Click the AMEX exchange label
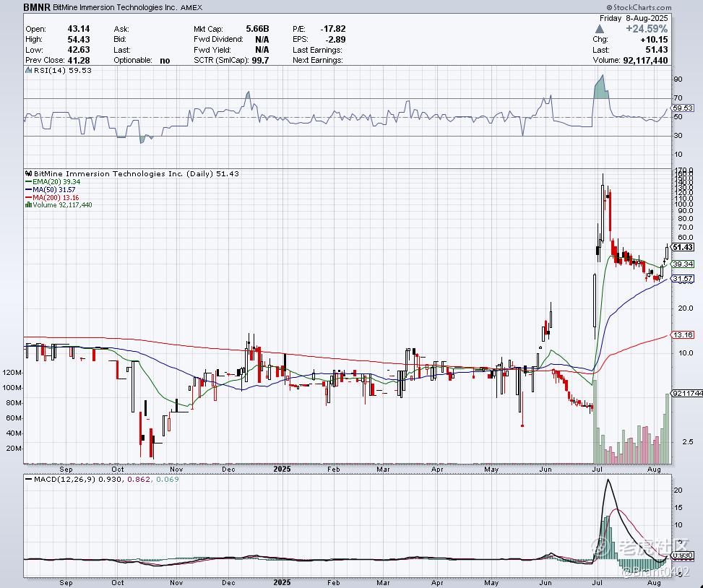 (x=191, y=8)
